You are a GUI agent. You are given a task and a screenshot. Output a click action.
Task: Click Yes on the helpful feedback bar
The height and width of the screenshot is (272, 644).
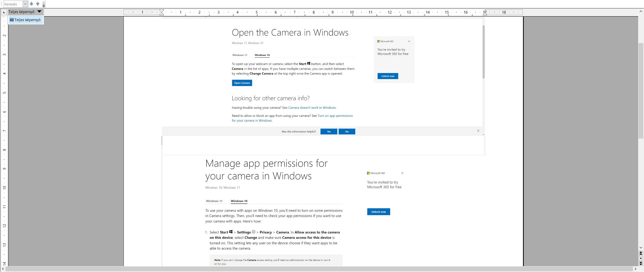point(329,131)
